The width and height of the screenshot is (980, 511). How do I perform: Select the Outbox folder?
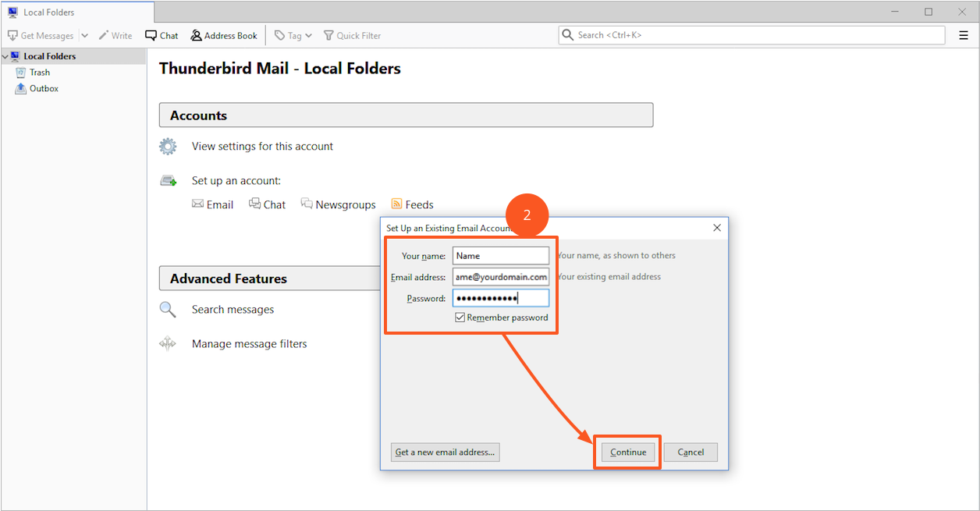[x=44, y=89]
